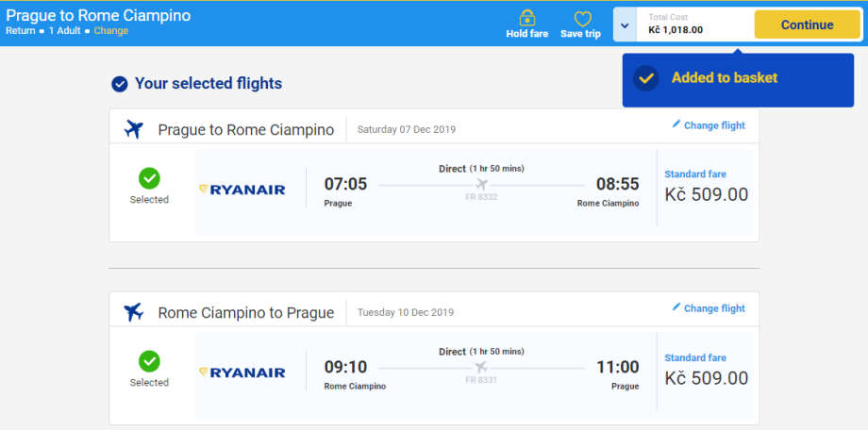Click the outbound flight airplane icon

pyautogui.click(x=134, y=129)
